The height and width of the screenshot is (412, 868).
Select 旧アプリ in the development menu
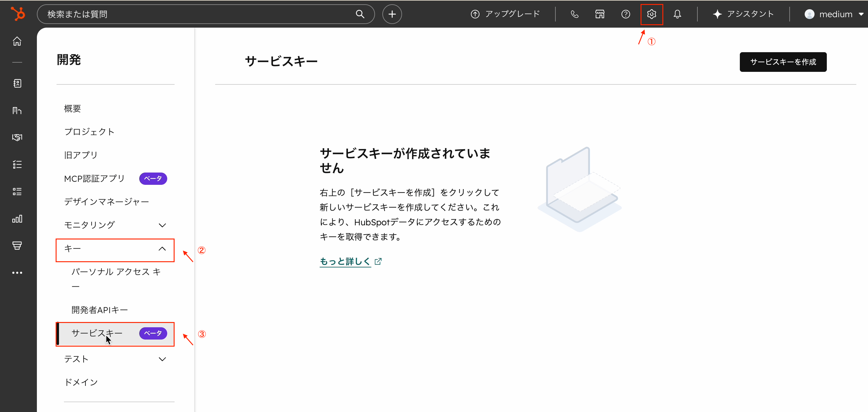(115, 155)
